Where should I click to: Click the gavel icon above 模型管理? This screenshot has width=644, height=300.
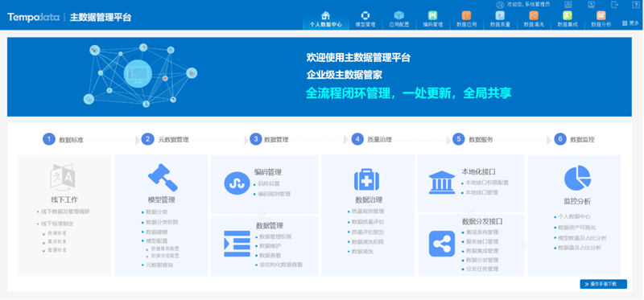pyautogui.click(x=163, y=177)
